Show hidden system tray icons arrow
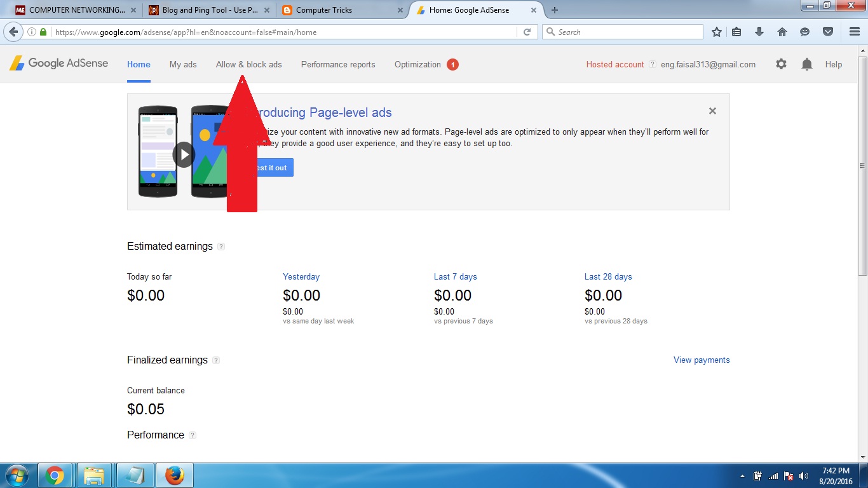The height and width of the screenshot is (488, 868). (742, 476)
